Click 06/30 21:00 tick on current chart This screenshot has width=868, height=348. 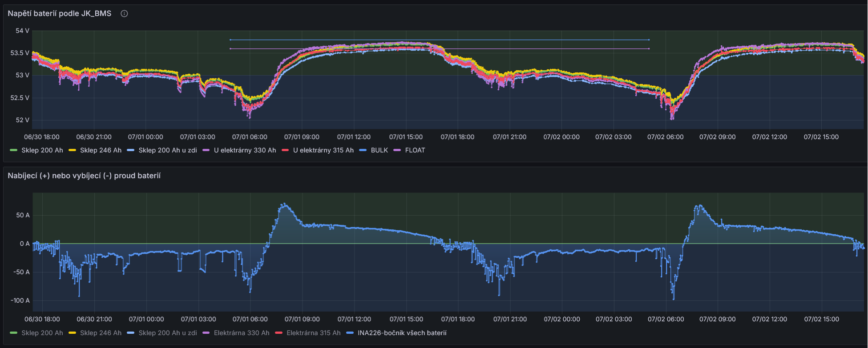click(94, 319)
